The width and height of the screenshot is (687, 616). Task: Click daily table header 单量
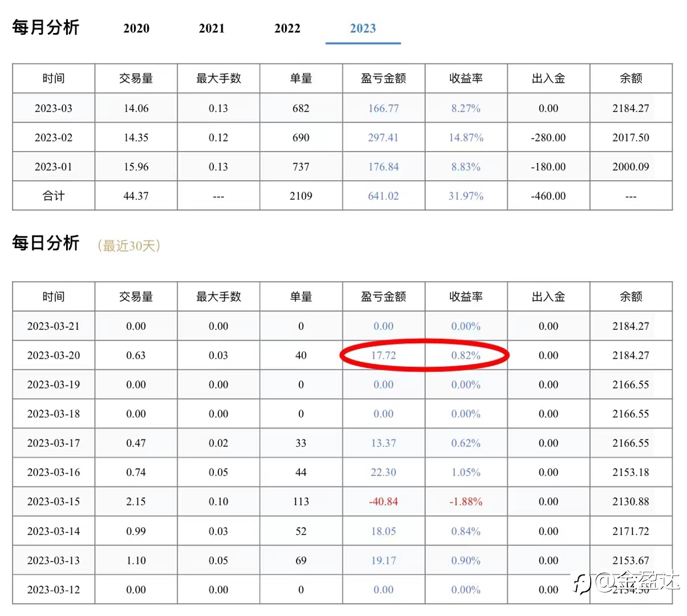[x=301, y=297]
